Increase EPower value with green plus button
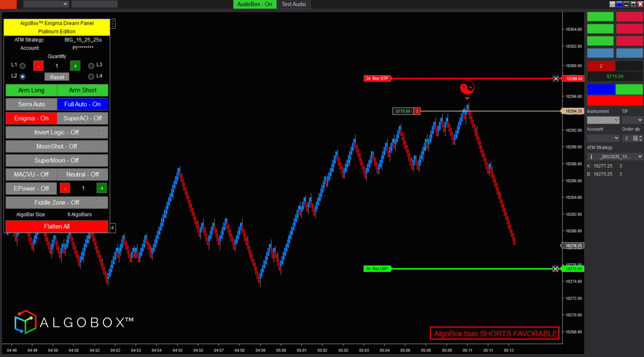This screenshot has height=357, width=644. coord(102,188)
